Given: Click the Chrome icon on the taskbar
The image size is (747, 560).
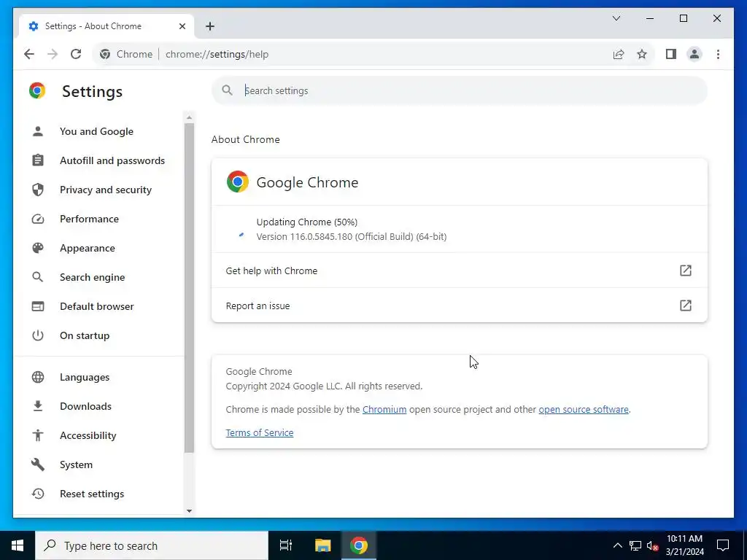Looking at the screenshot, I should tap(359, 545).
